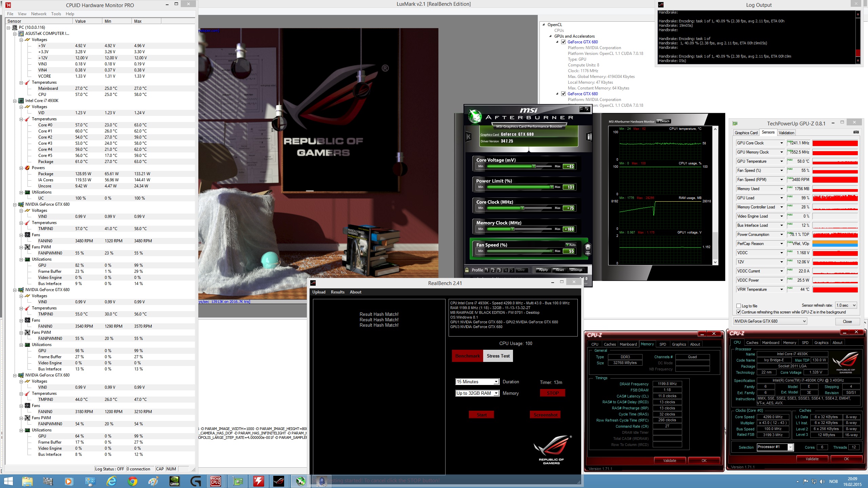Click RealBench's Screenshot button
The image size is (868, 488).
click(545, 415)
